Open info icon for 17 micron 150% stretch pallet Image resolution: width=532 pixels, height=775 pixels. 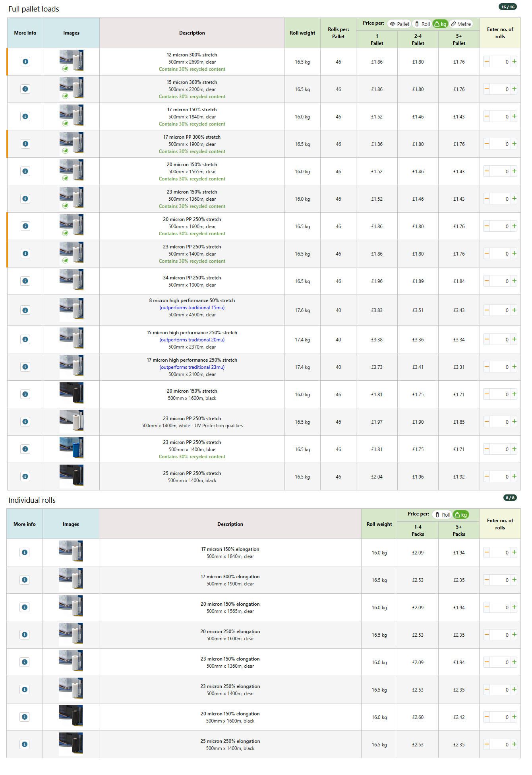point(25,116)
